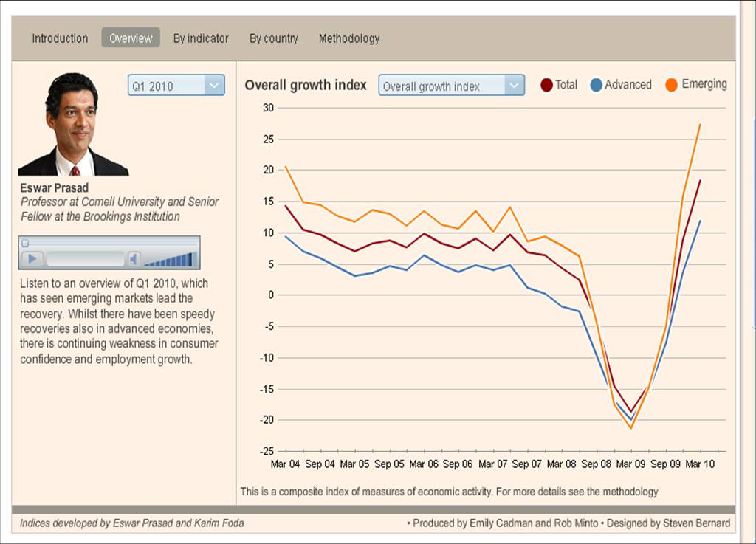Toggle the Advanced series label
Image resolution: width=756 pixels, height=544 pixels.
click(x=628, y=85)
